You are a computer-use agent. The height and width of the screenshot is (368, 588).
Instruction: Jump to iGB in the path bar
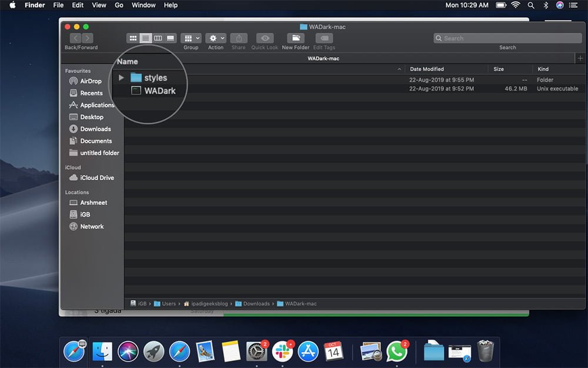coord(138,303)
